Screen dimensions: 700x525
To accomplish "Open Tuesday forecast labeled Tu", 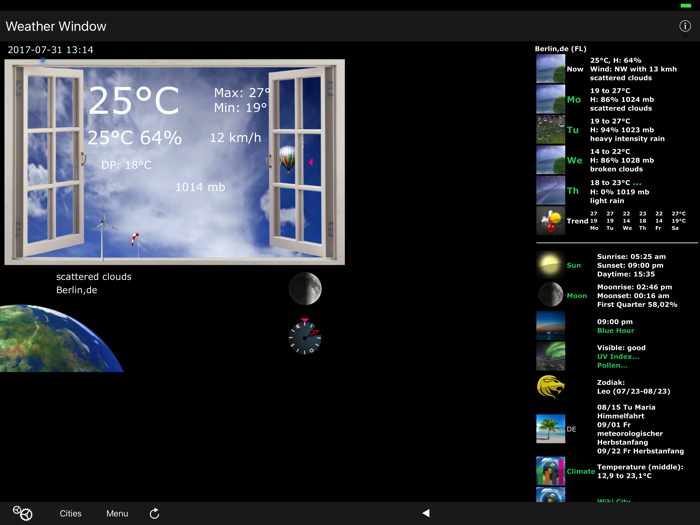I will click(573, 130).
